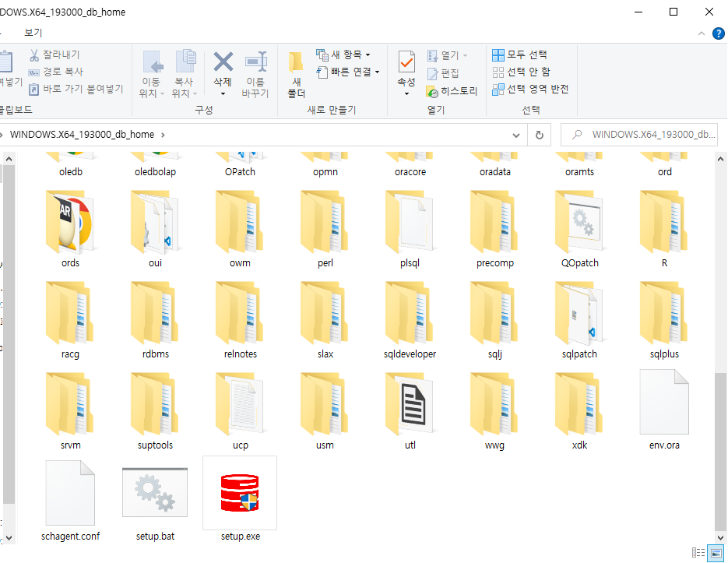Click the Cut (잘라내기) command
The height and width of the screenshot is (563, 728).
click(55, 55)
